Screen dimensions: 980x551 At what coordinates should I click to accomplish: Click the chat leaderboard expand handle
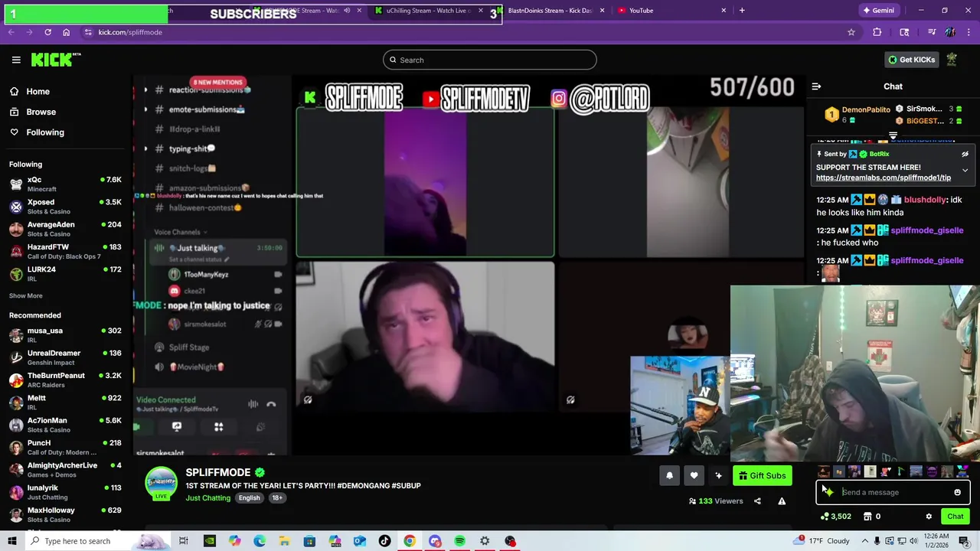pyautogui.click(x=893, y=136)
